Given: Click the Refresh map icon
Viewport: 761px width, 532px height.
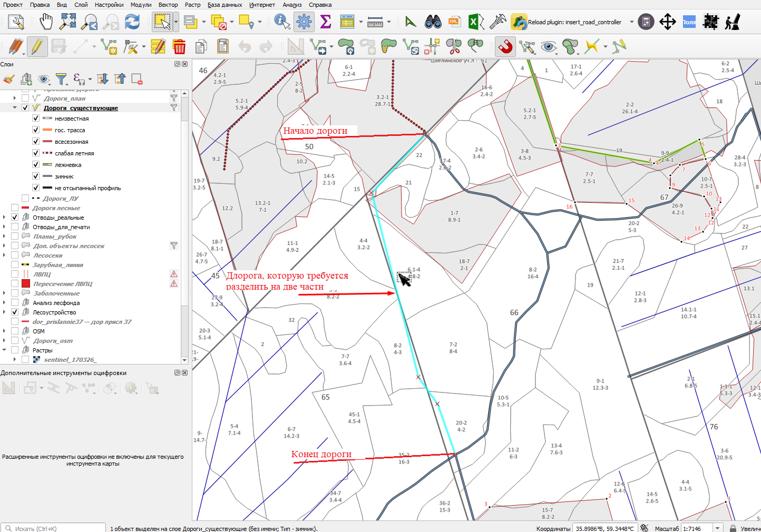Looking at the screenshot, I should (132, 22).
